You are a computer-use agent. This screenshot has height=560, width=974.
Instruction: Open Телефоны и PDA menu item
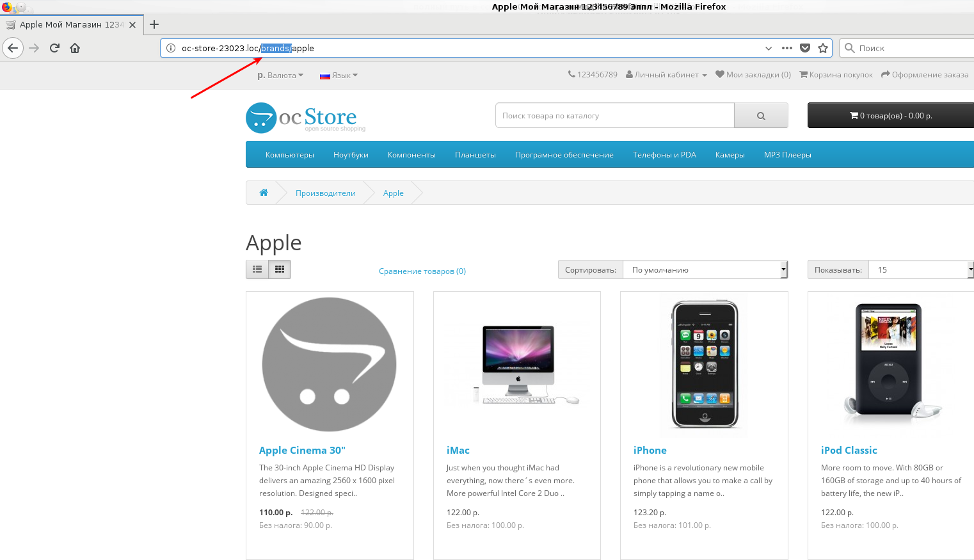click(664, 155)
